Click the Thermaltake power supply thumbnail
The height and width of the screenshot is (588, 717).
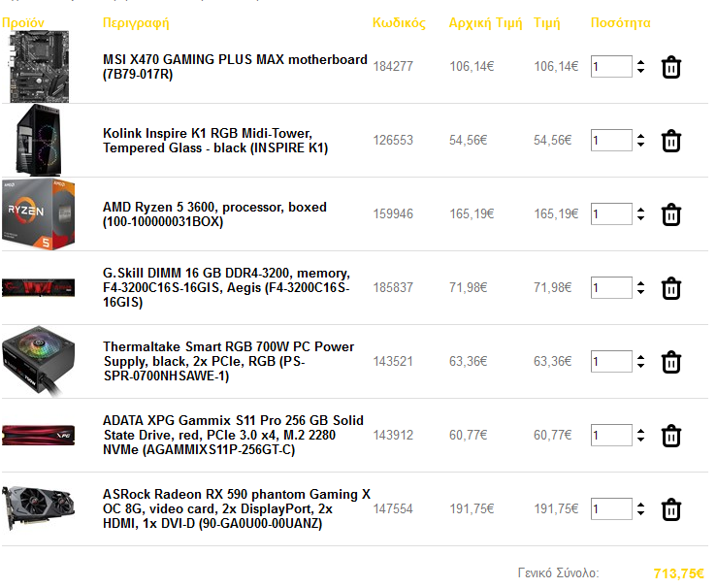39,361
